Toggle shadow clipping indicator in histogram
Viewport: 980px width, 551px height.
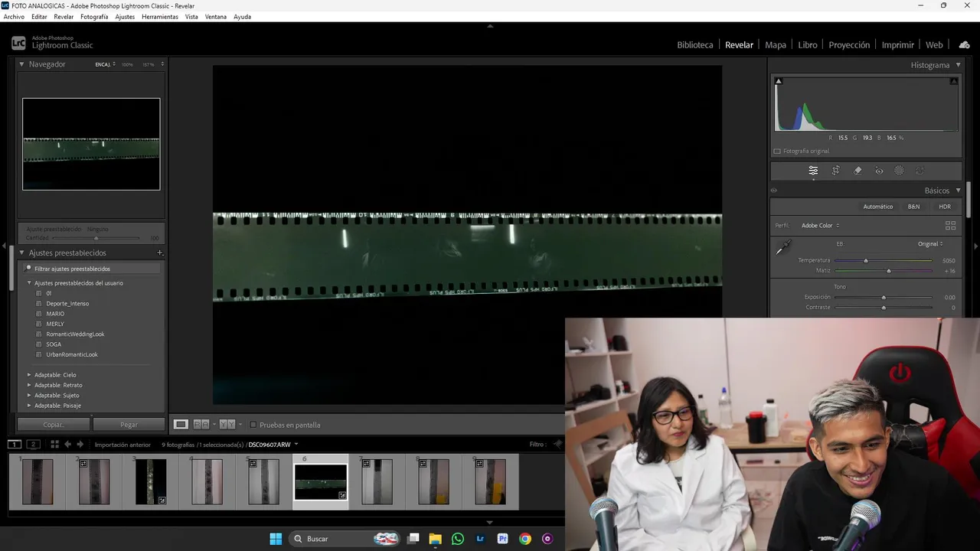click(779, 81)
